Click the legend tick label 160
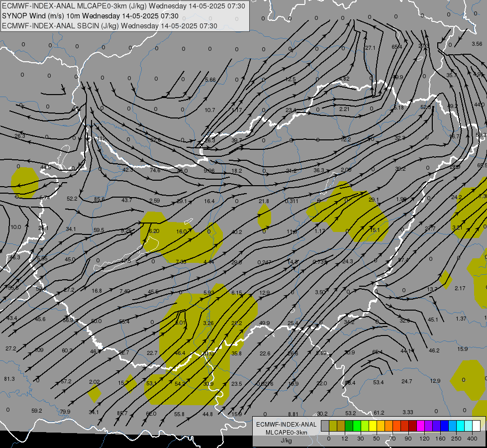 [440, 439]
